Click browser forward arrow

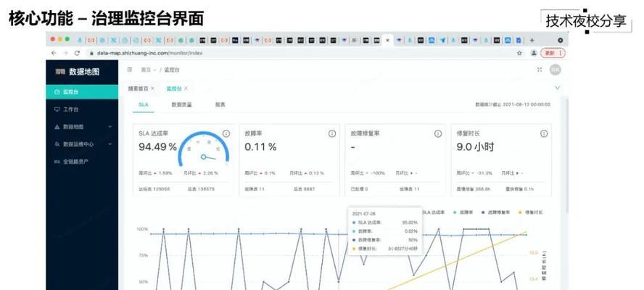65,53
